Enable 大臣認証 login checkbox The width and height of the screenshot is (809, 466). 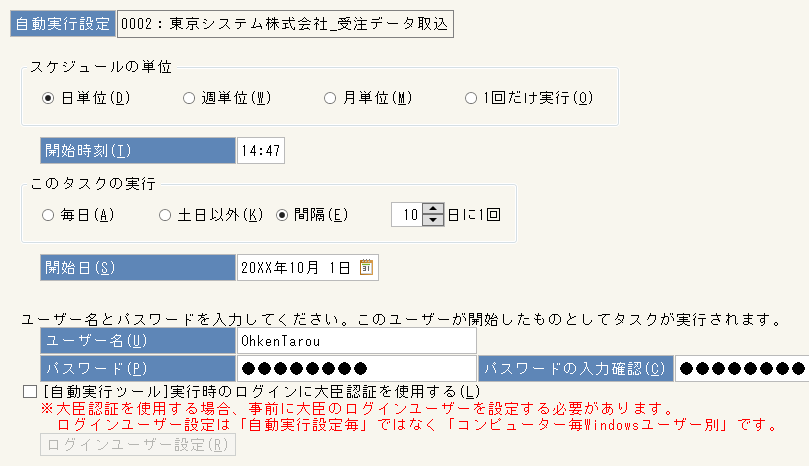(30, 392)
